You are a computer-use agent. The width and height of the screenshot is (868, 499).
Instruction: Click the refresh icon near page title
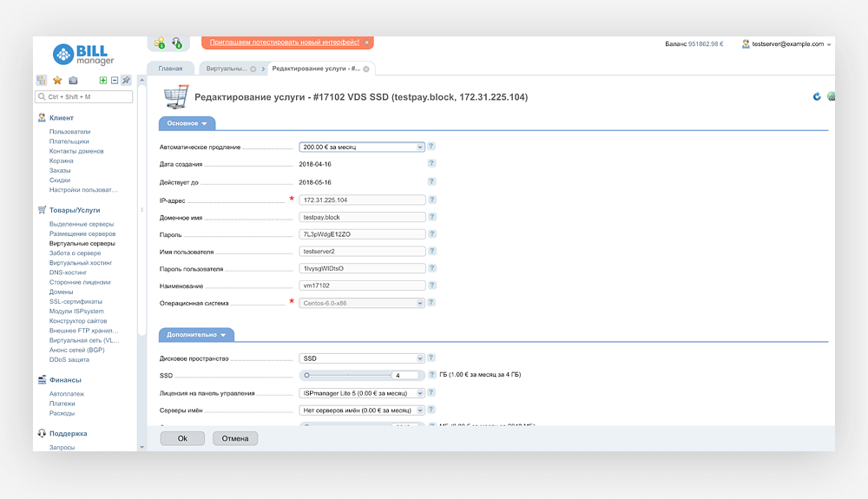coord(817,97)
